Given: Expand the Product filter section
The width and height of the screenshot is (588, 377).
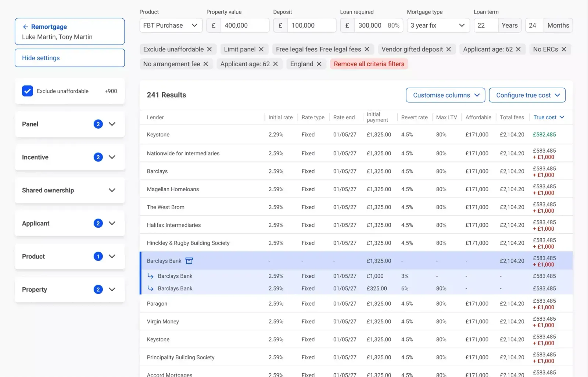Looking at the screenshot, I should point(112,257).
